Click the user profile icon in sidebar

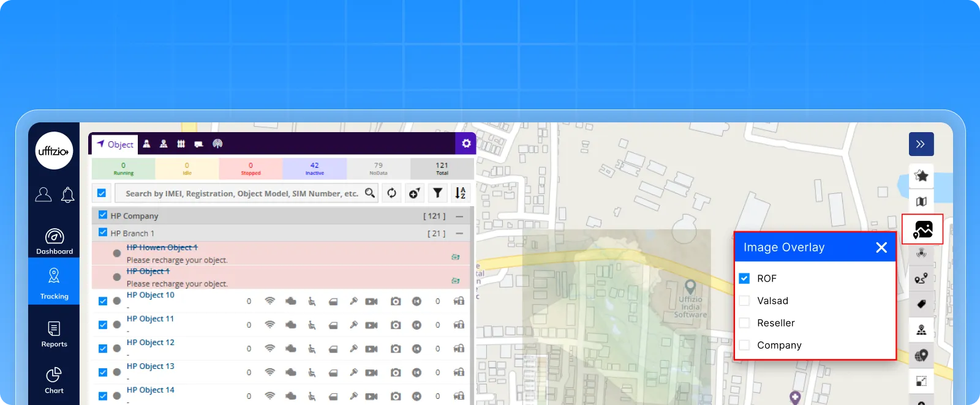[43, 195]
